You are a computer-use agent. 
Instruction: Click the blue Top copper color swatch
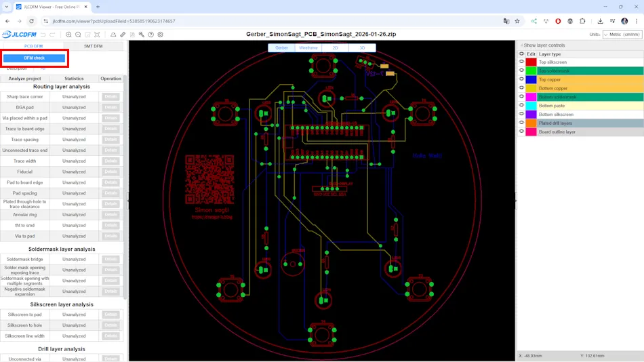pos(531,79)
